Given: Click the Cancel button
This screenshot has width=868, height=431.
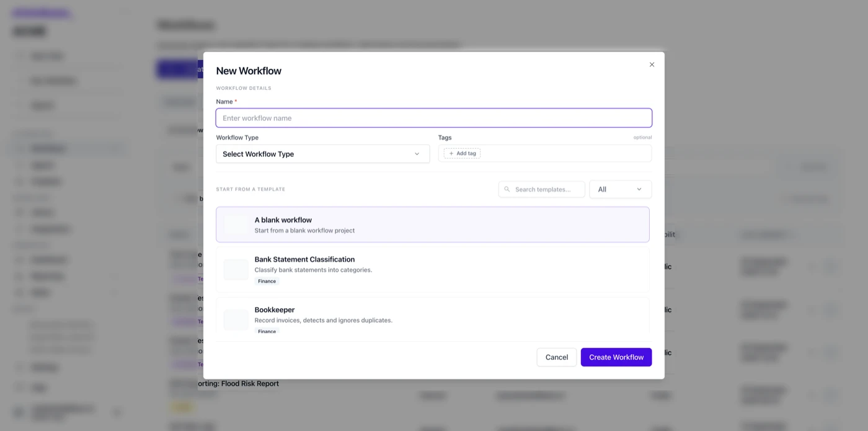Looking at the screenshot, I should [556, 357].
